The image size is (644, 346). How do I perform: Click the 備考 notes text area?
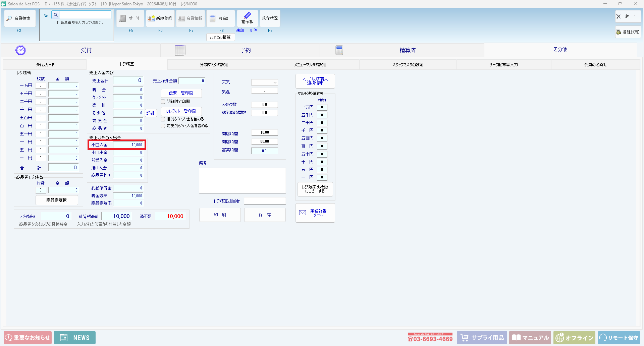[243, 180]
